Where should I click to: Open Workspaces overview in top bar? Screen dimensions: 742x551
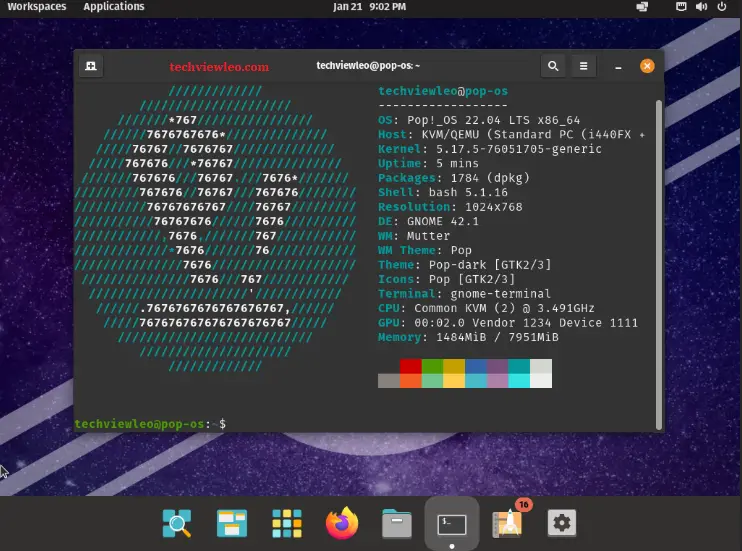point(37,7)
